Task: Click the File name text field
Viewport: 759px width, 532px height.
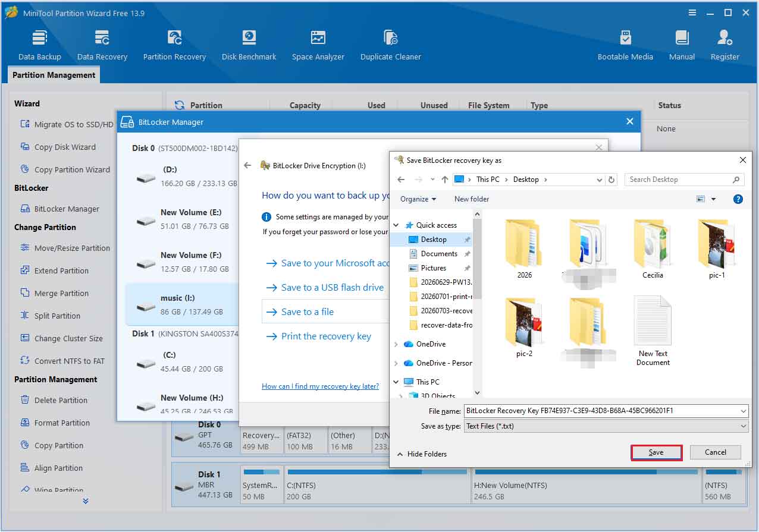Action: coord(601,411)
